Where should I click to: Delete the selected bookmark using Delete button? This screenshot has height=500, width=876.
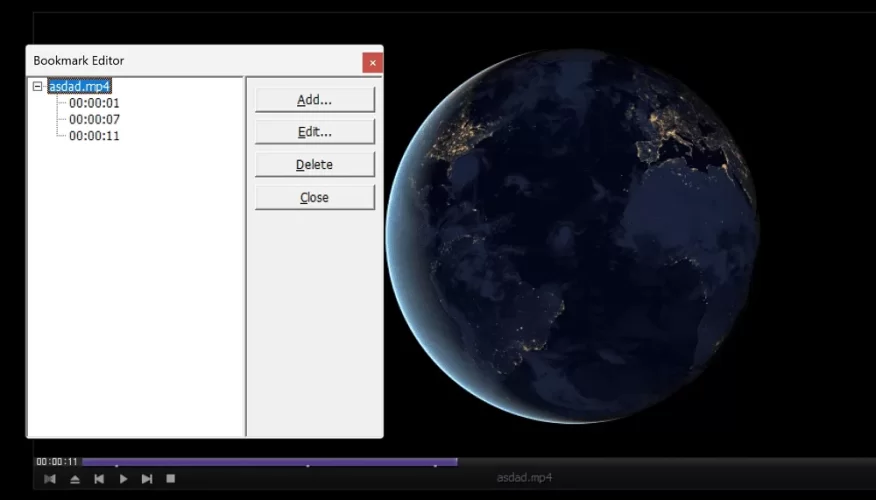(314, 165)
